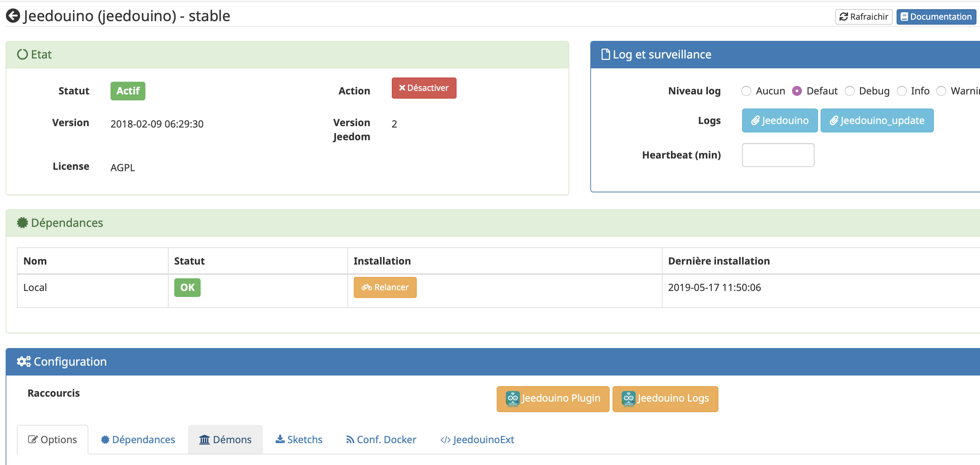The width and height of the screenshot is (980, 465).
Task: Click the building icon on Démons tab
Action: [x=204, y=440]
